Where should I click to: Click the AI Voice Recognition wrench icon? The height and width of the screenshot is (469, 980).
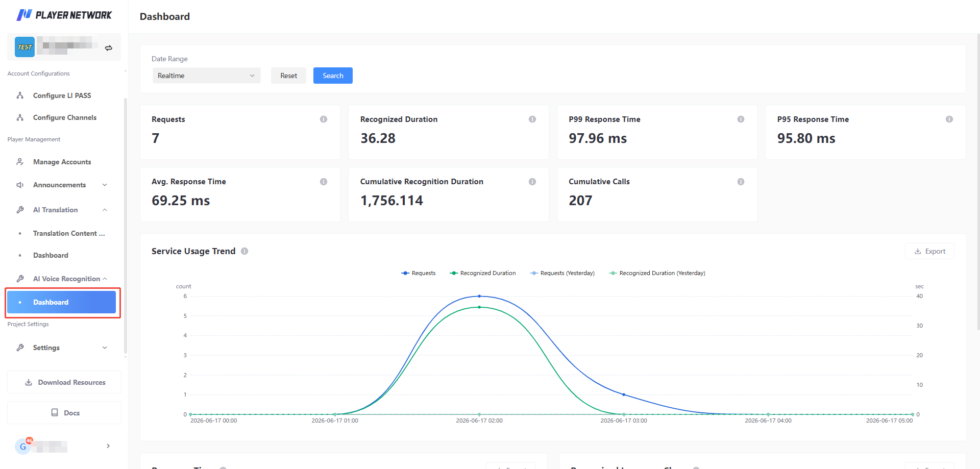pyautogui.click(x=20, y=279)
